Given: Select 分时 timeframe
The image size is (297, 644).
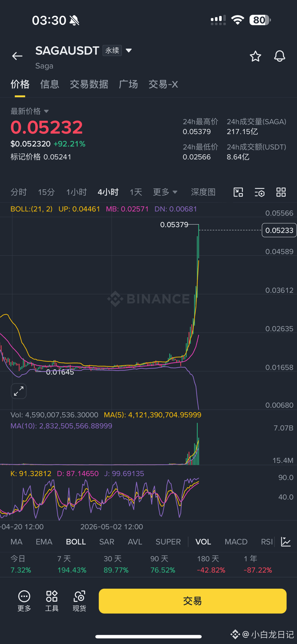Looking at the screenshot, I should [x=19, y=192].
